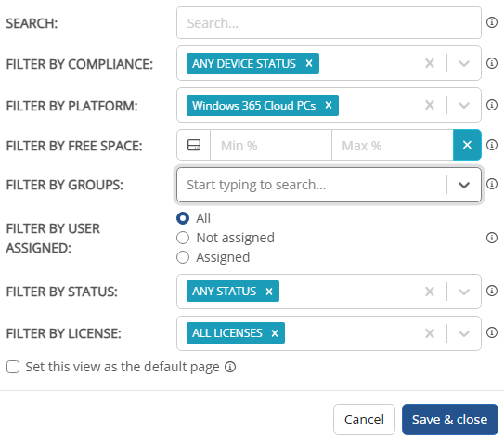Select the Assigned radio option

point(183,257)
